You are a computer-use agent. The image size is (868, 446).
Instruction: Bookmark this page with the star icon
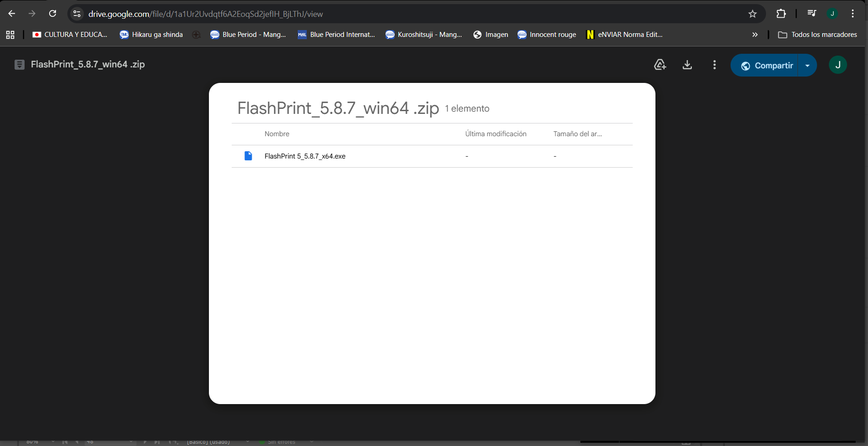pyautogui.click(x=752, y=14)
